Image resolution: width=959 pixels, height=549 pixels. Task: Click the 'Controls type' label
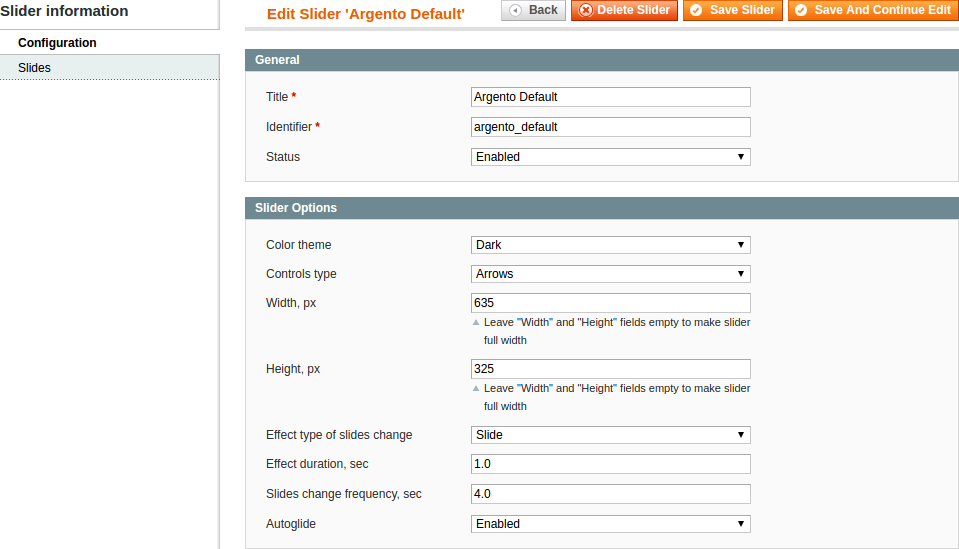coord(301,274)
